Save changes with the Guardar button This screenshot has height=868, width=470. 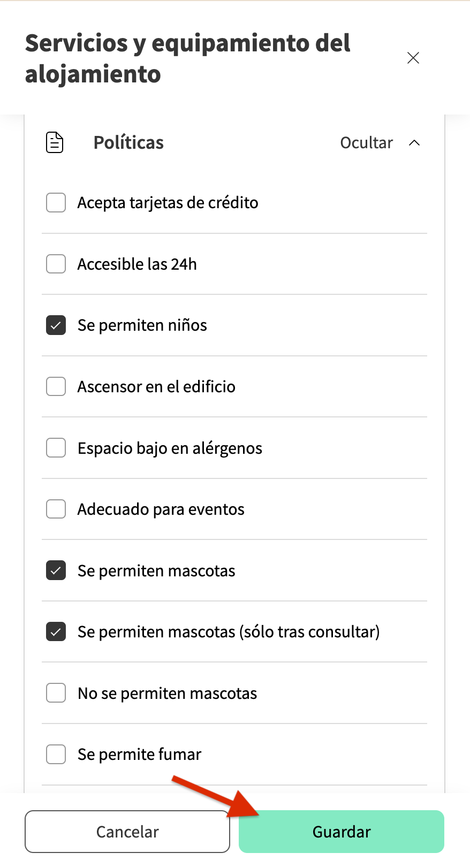pos(341,832)
